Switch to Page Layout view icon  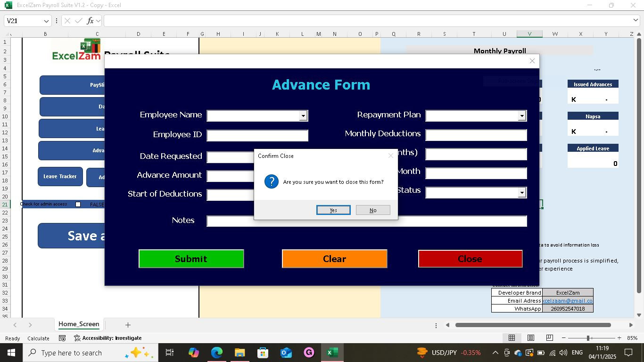click(x=530, y=338)
